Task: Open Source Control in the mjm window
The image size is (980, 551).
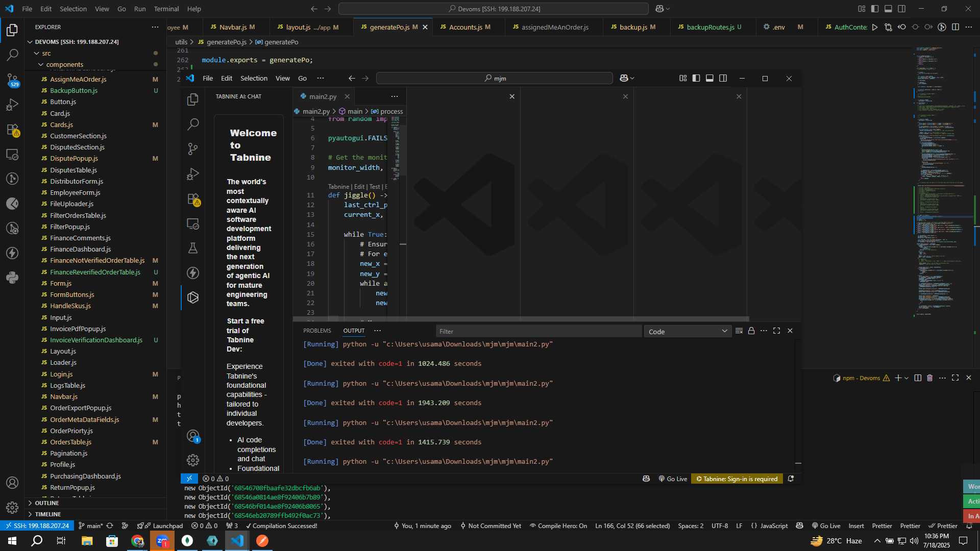Action: pos(193,148)
